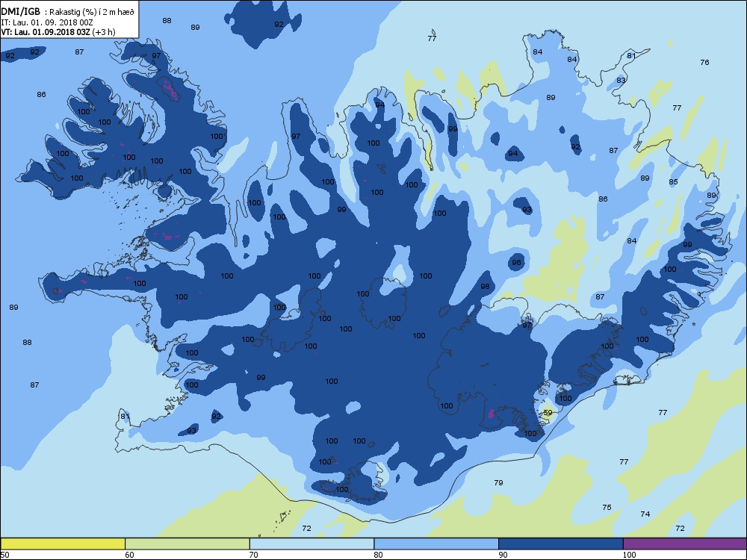The width and height of the screenshot is (747, 560).
Task: Click the humidity value "59" on the map
Action: [x=548, y=413]
